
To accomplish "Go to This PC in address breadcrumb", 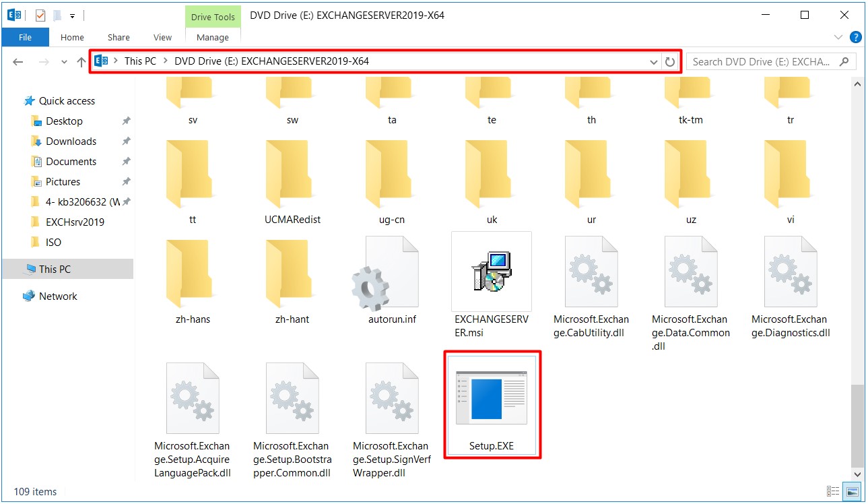I will [140, 61].
